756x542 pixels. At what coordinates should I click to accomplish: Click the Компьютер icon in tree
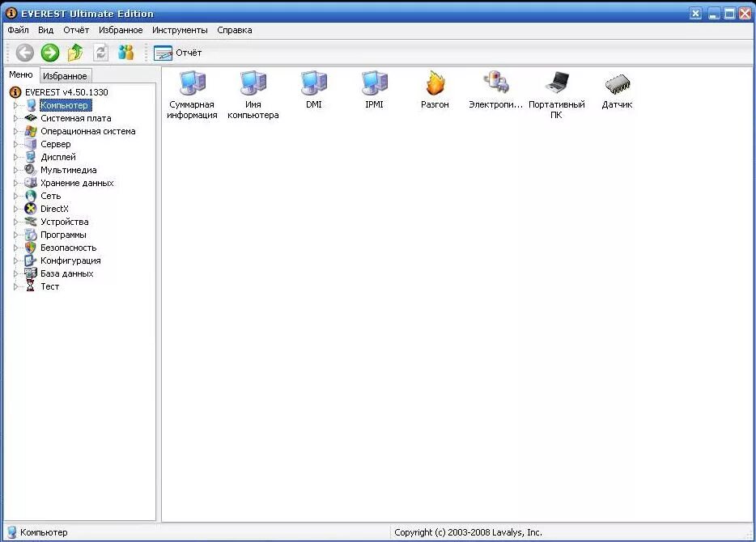(x=31, y=105)
